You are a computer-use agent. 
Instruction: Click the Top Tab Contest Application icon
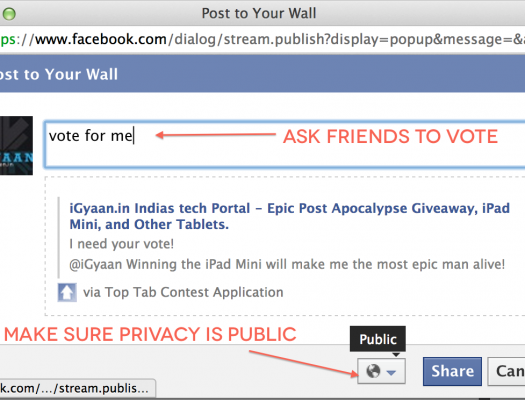67,293
